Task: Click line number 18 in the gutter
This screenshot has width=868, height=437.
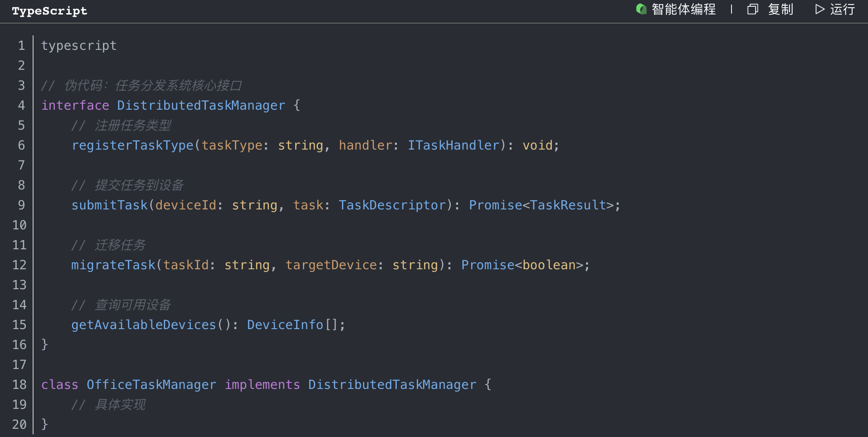Action: tap(20, 384)
